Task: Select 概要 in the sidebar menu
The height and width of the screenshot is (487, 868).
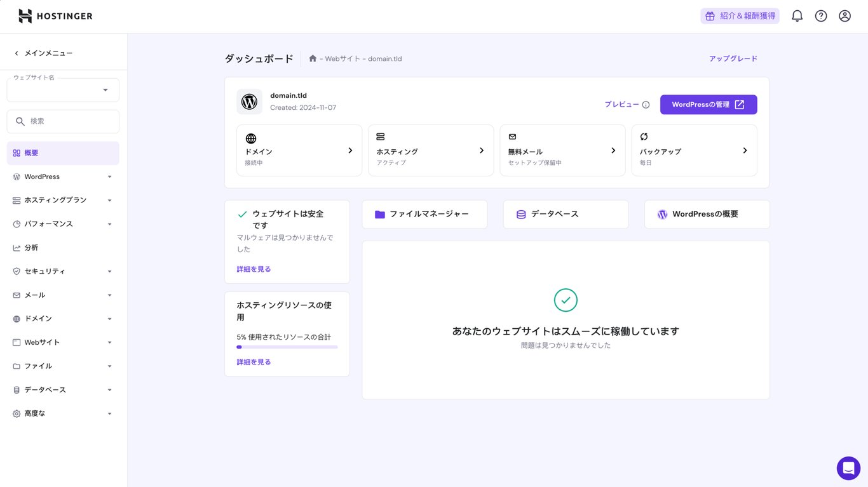Action: [62, 153]
